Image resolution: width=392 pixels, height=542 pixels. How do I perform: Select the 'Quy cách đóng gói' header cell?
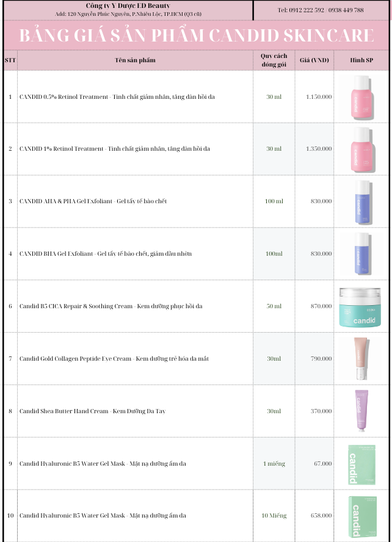pyautogui.click(x=274, y=60)
